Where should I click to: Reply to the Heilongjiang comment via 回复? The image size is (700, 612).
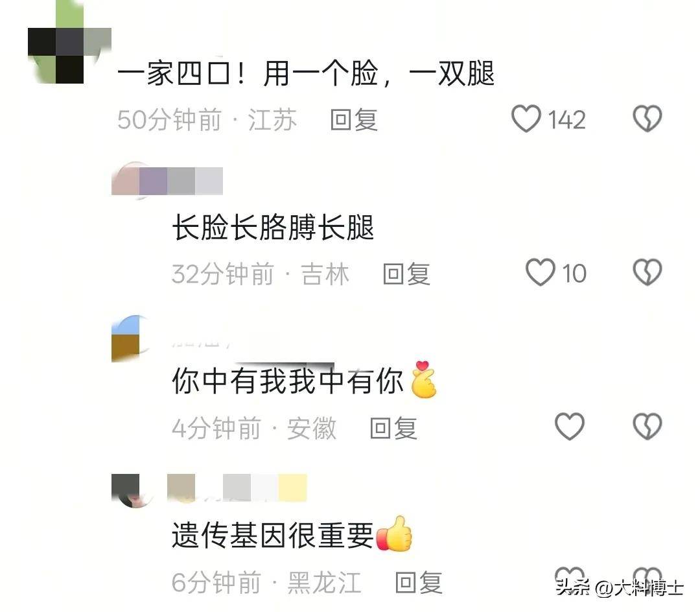point(419,583)
